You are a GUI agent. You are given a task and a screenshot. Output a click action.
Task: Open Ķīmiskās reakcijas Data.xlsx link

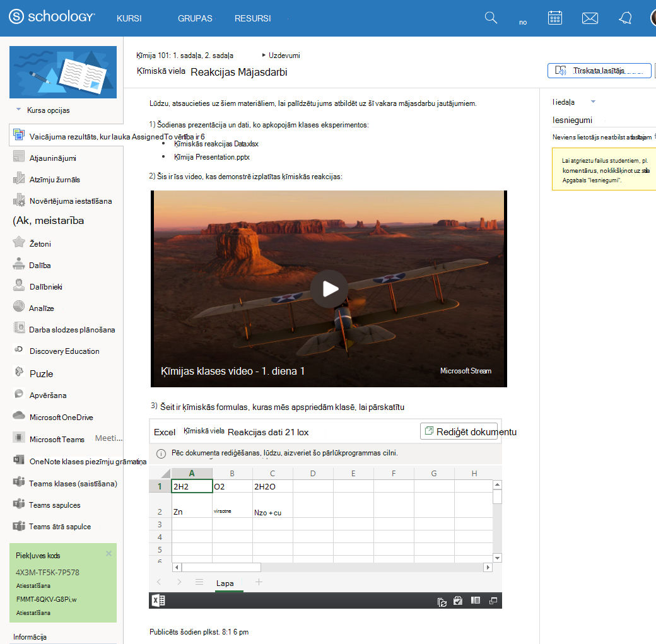pyautogui.click(x=216, y=144)
